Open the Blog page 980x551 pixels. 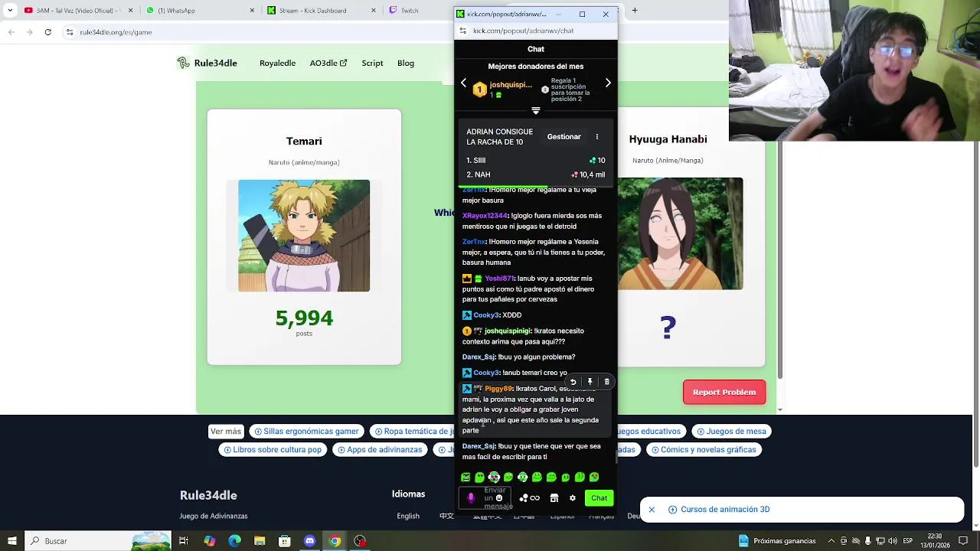pyautogui.click(x=406, y=64)
